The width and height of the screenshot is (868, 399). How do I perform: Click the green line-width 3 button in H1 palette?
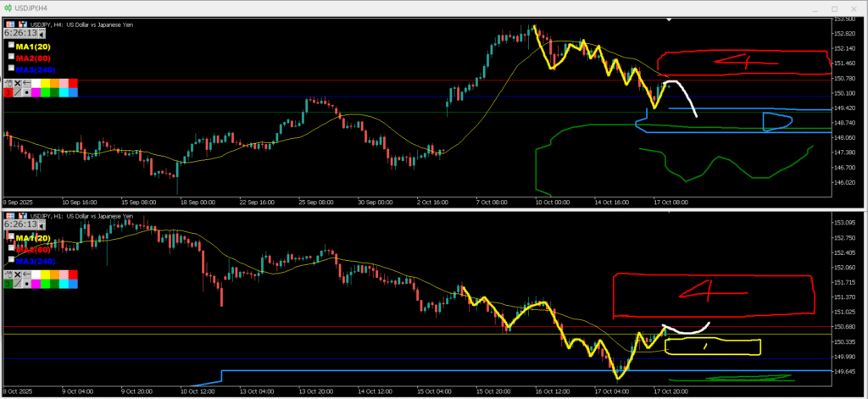tap(8, 285)
